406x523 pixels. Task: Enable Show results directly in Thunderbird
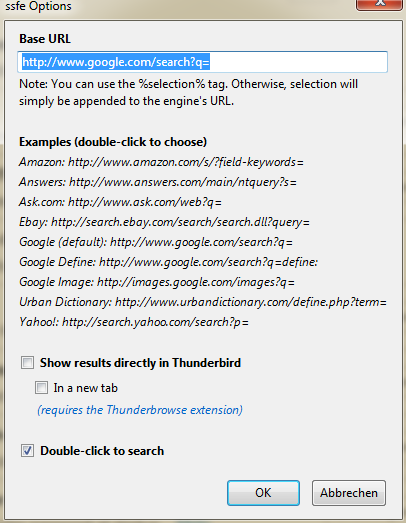click(x=27, y=363)
